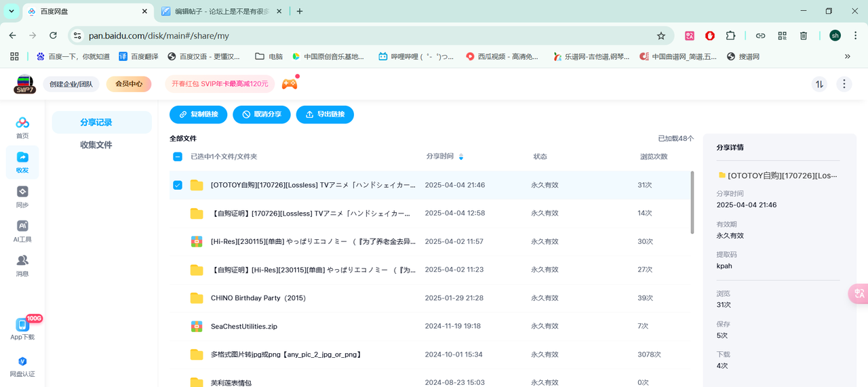Select the 多格式图片转jpg或png row

point(431,354)
